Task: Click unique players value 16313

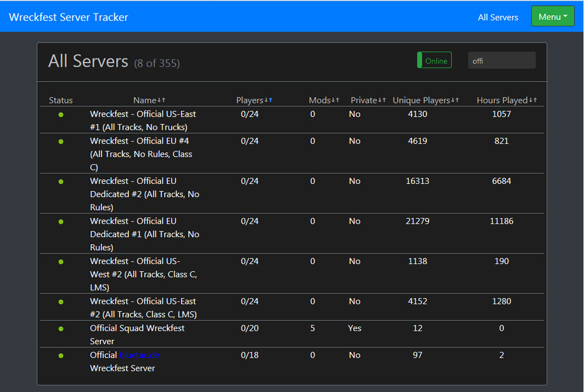Action: tap(418, 181)
